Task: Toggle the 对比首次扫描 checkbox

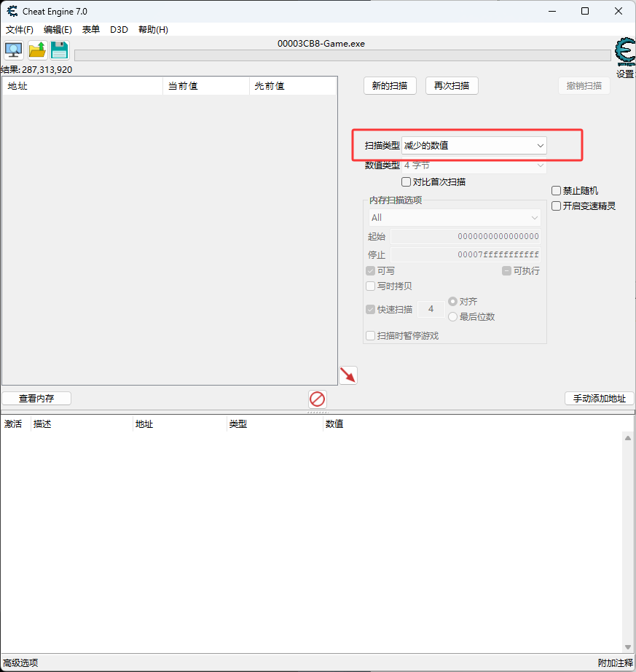Action: (x=406, y=182)
